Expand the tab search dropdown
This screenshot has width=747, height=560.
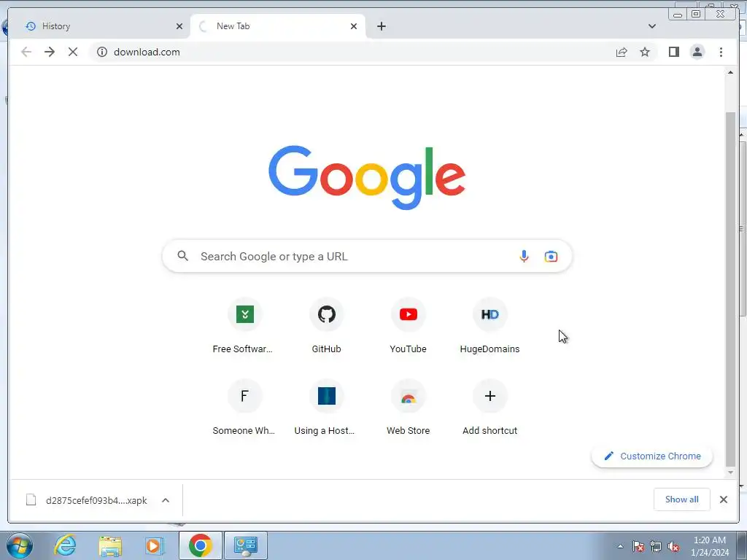coord(651,26)
